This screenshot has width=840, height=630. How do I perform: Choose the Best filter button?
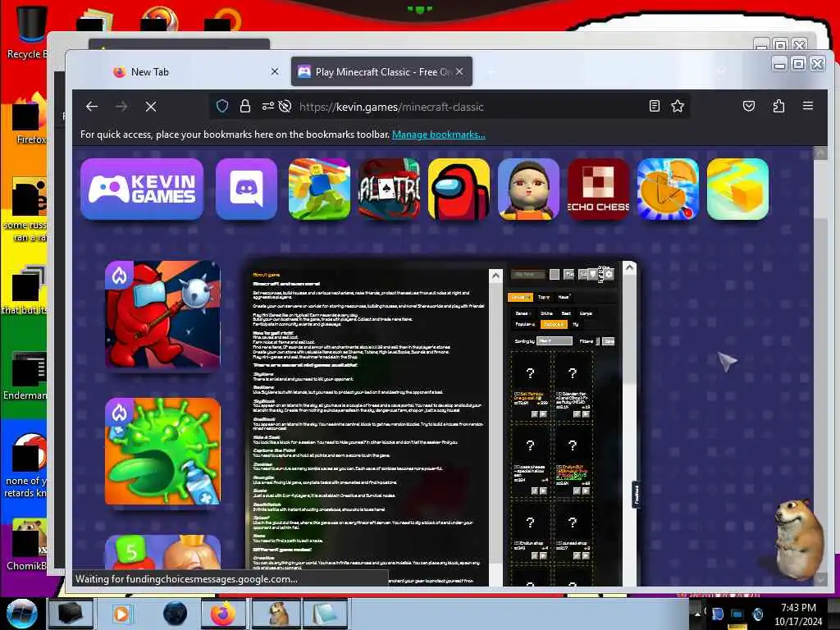566,313
